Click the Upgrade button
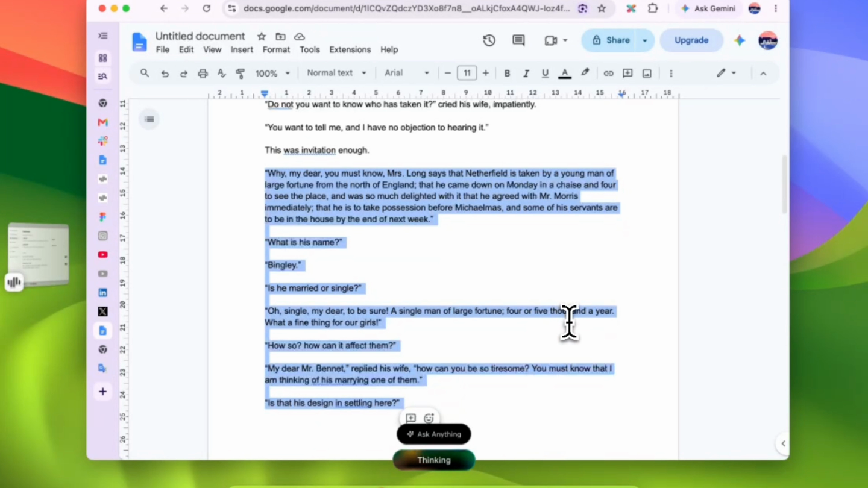Viewport: 868px width, 488px height. (691, 40)
